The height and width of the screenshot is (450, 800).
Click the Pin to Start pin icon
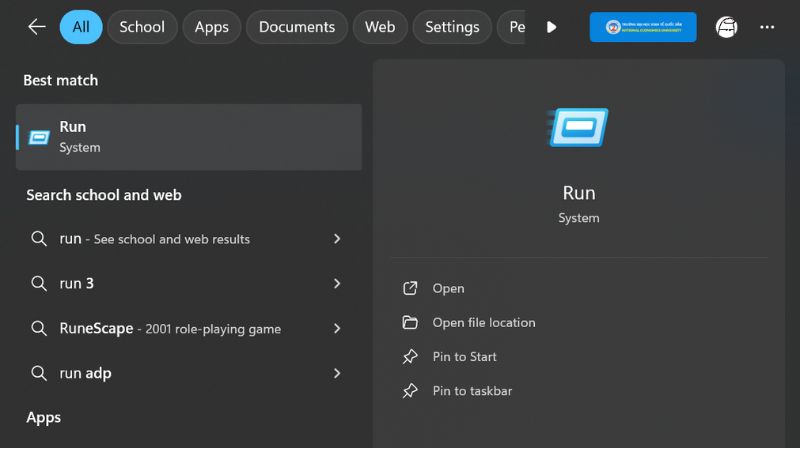410,357
